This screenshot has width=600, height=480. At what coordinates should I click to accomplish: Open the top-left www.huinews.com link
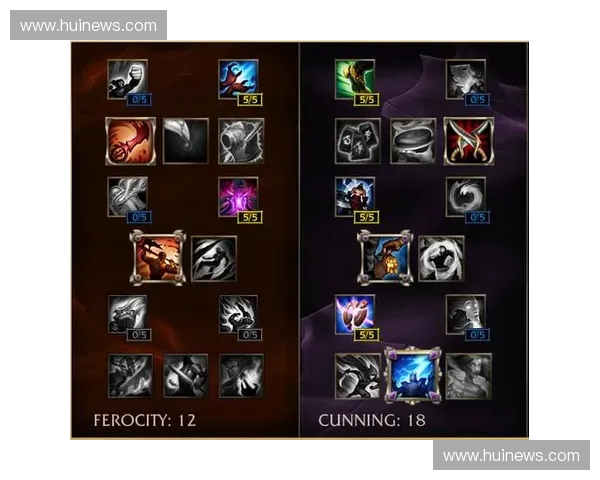click(88, 26)
